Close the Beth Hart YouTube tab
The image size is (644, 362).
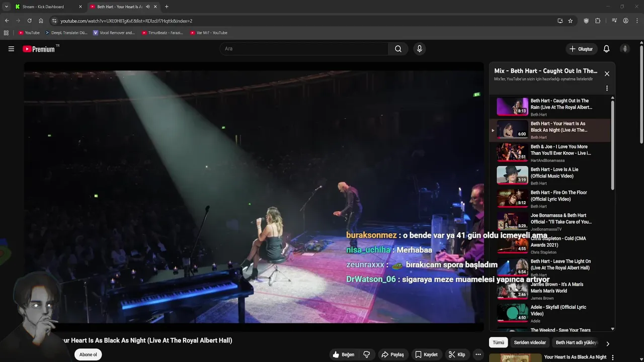pyautogui.click(x=155, y=7)
